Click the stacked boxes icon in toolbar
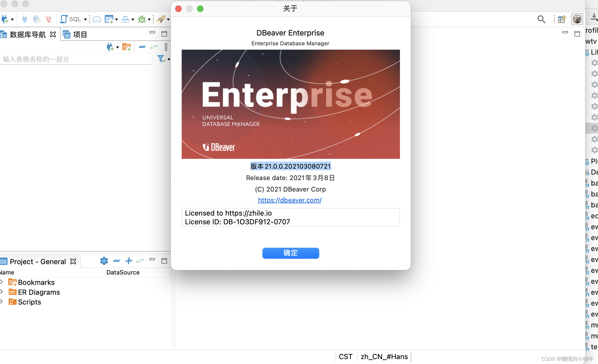Viewport: 598px width, 364px height. 125,19
